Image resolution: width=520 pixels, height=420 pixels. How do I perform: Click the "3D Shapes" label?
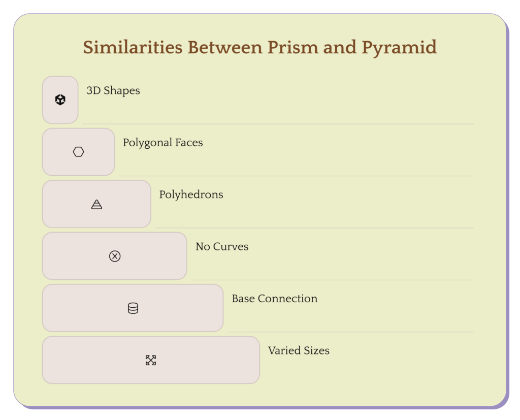113,91
